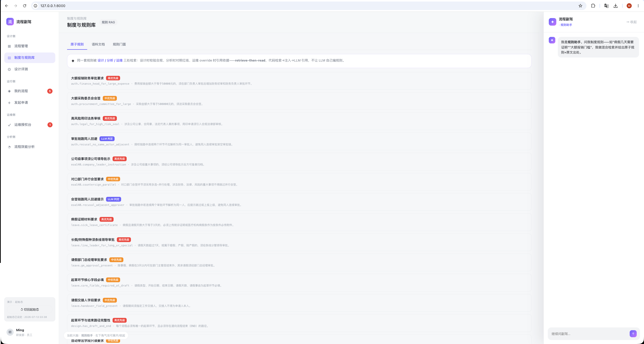Open the browser profile avatar M
The image size is (644, 344).
pyautogui.click(x=629, y=6)
